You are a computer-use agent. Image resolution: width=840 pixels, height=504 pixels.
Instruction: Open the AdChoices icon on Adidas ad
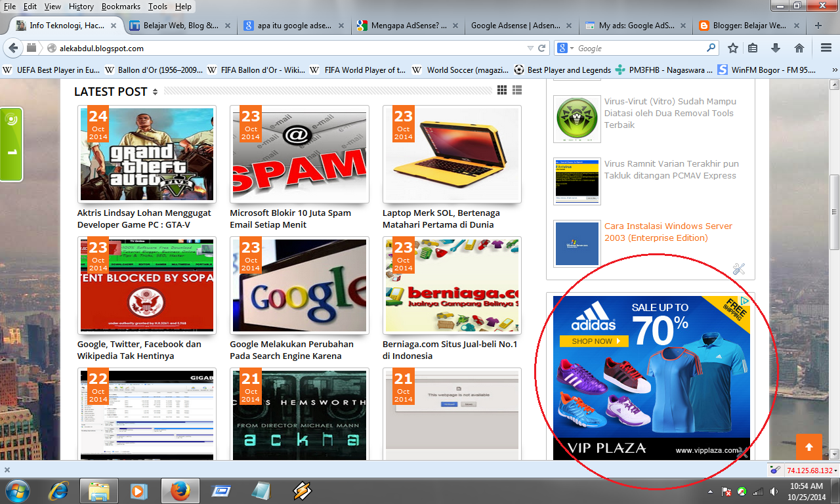click(x=745, y=301)
